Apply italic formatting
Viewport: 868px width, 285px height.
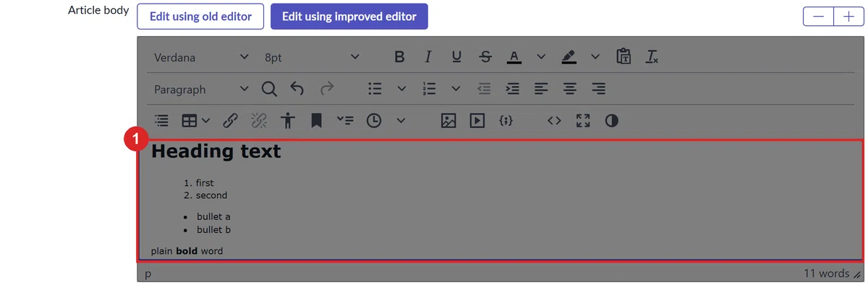tap(427, 57)
